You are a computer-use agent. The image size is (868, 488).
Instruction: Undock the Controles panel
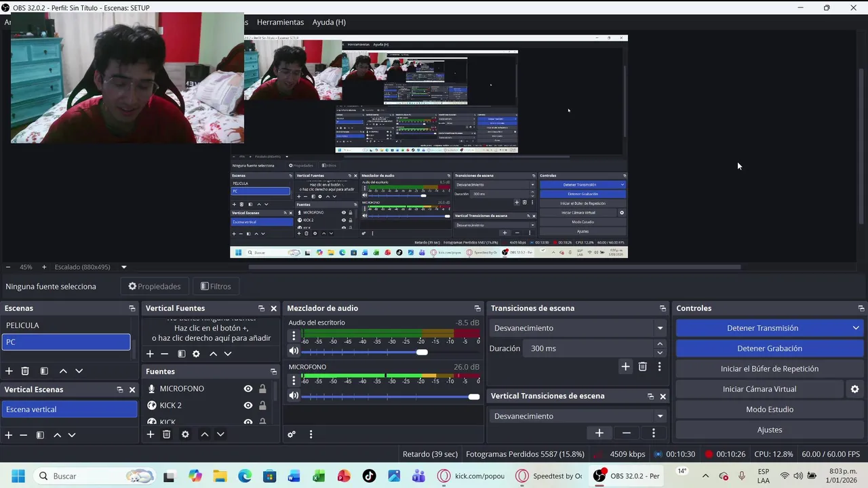click(x=861, y=308)
